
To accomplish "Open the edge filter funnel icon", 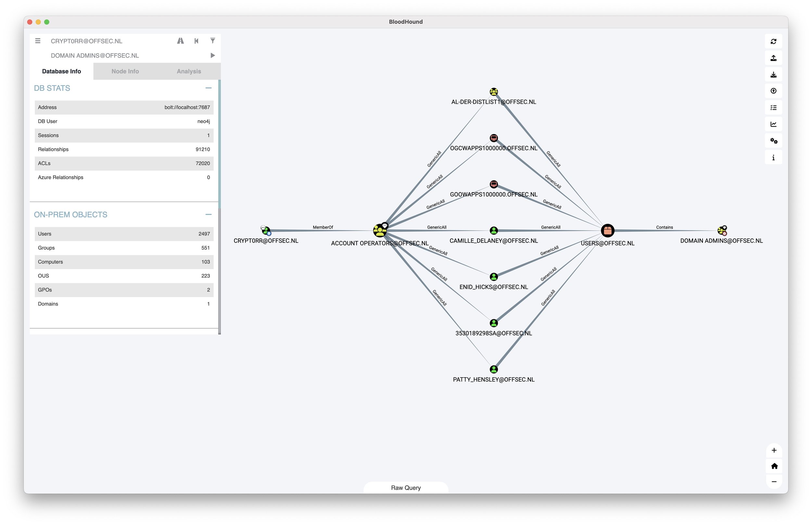I will [212, 41].
